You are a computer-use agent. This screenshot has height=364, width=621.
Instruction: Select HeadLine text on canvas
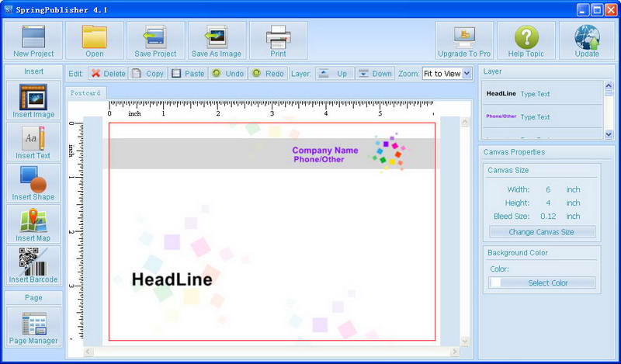coord(172,279)
